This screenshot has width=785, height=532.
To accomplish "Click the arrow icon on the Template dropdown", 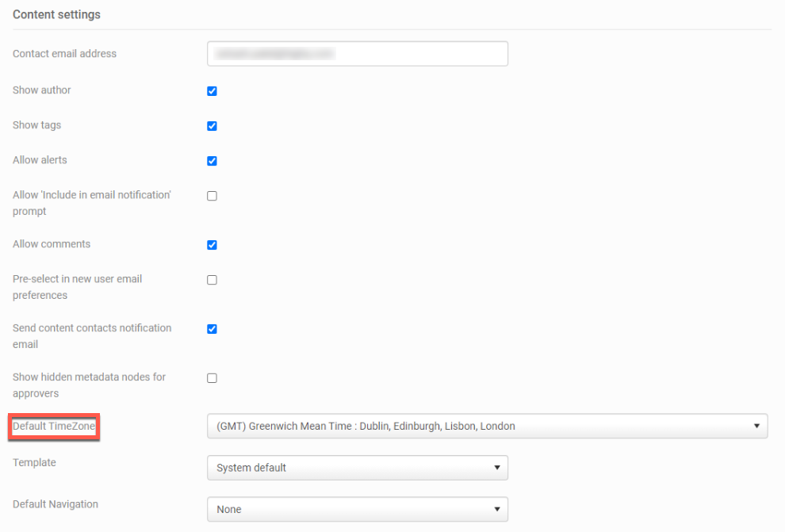I will click(496, 468).
